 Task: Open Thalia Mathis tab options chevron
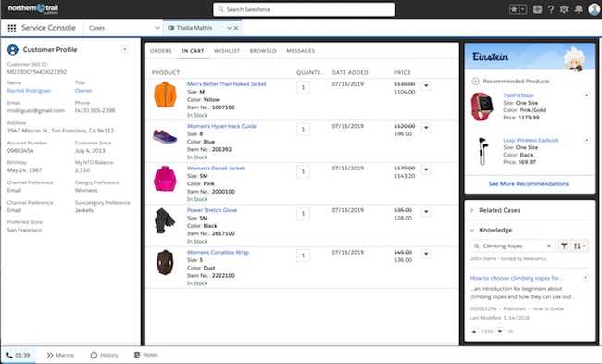[229, 28]
